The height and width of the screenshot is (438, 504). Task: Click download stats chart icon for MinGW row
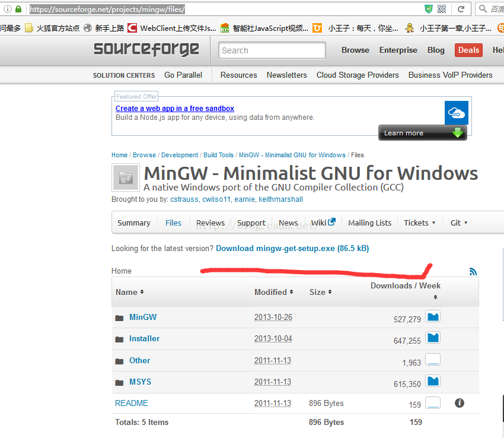433,317
